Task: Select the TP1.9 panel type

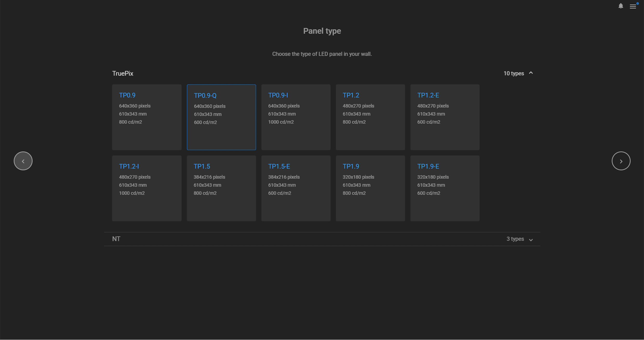Action: [x=370, y=188]
